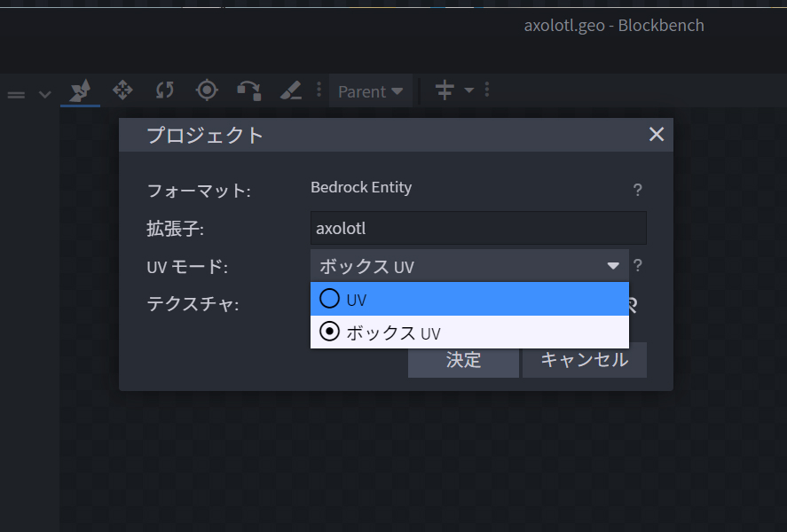The image size is (787, 532).
Task: Click the help icon beside UV モード
Action: point(637,266)
